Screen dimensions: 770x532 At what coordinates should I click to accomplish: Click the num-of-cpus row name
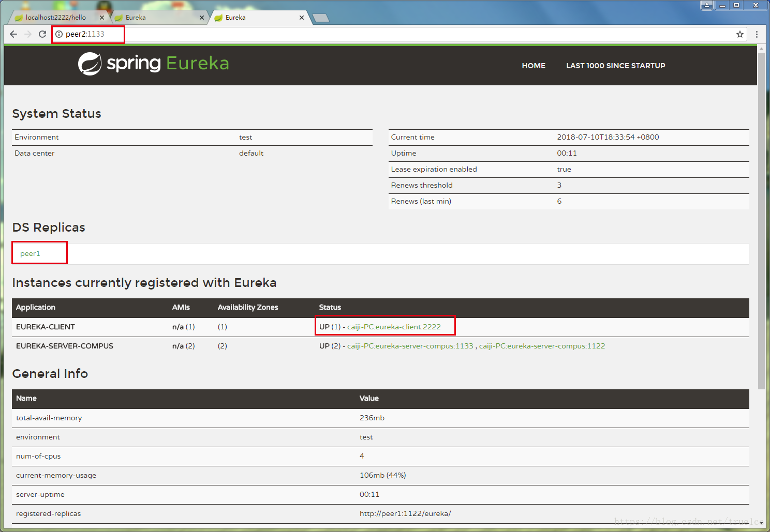[x=38, y=456]
